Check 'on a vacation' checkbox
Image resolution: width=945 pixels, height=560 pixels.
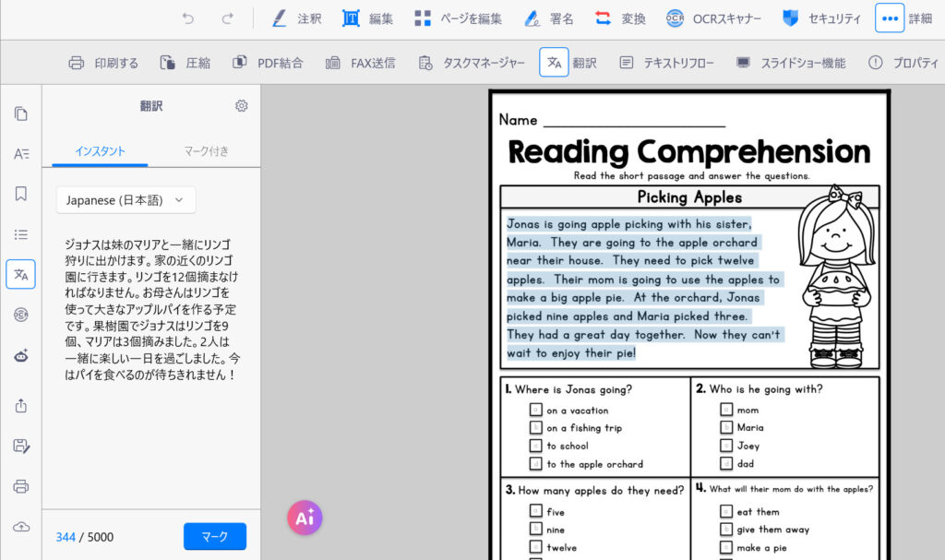(536, 410)
